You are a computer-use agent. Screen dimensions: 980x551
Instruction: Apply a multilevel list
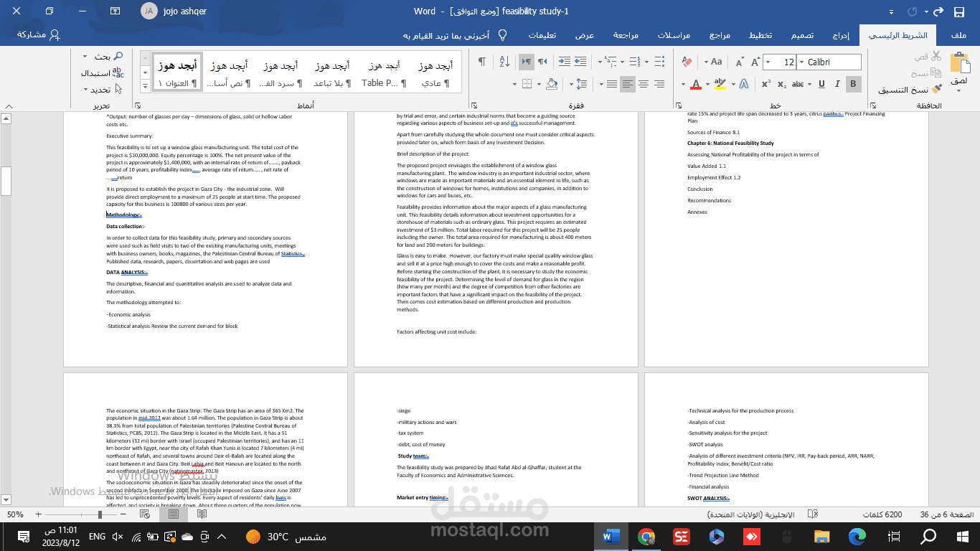pos(611,62)
